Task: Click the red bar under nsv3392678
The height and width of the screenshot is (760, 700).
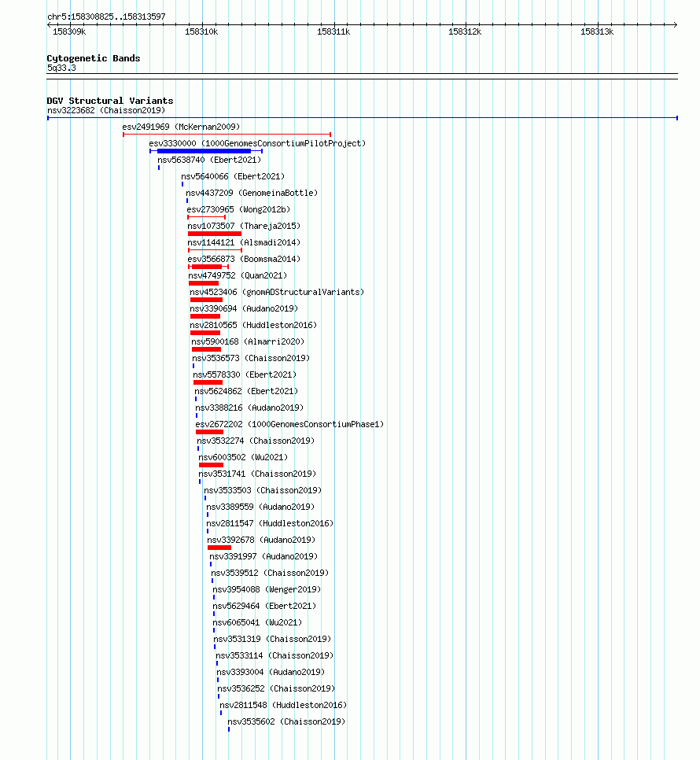Action: 219,548
